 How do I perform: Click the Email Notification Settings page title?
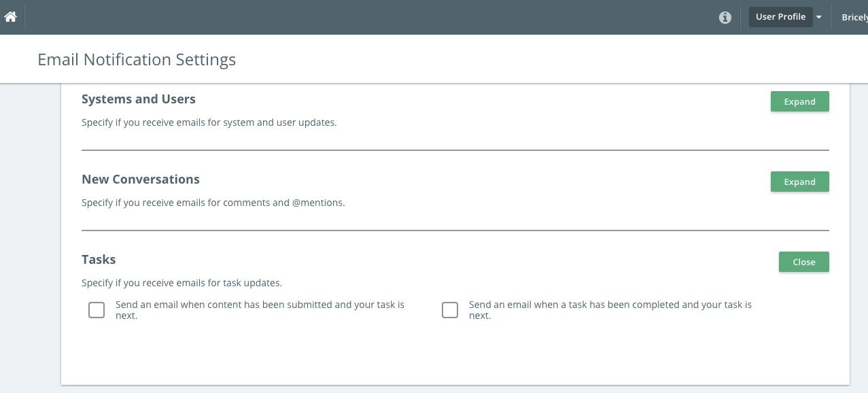tap(137, 60)
